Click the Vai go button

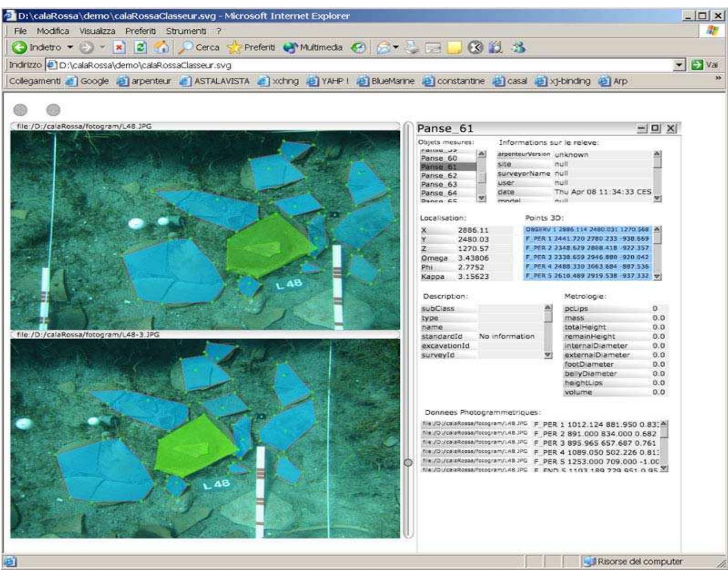coord(705,65)
